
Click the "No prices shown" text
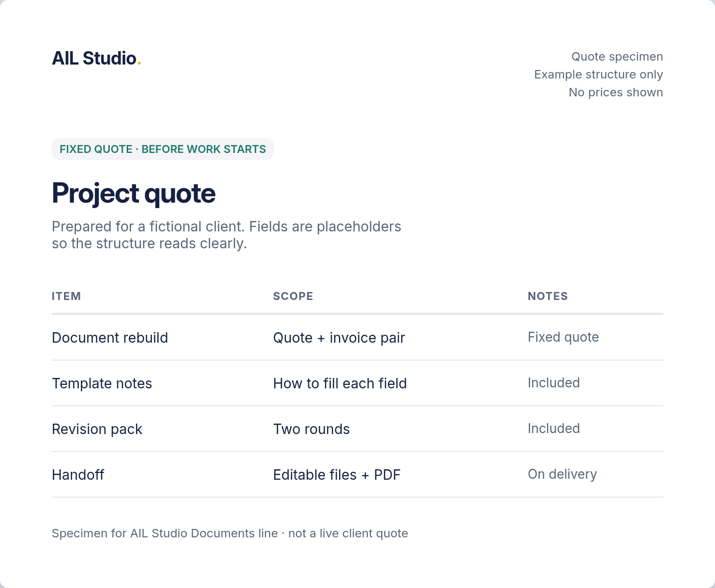pos(616,92)
